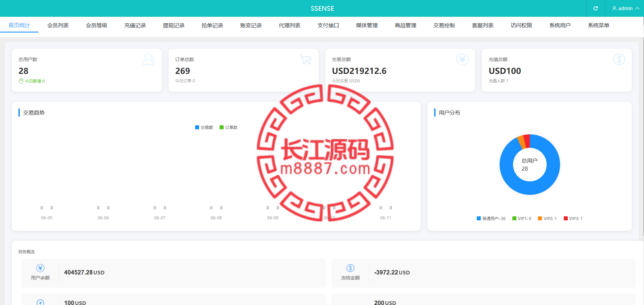The image size is (644, 305).
Task: Click the users icon on 总用户数 card
Action: 149,59
